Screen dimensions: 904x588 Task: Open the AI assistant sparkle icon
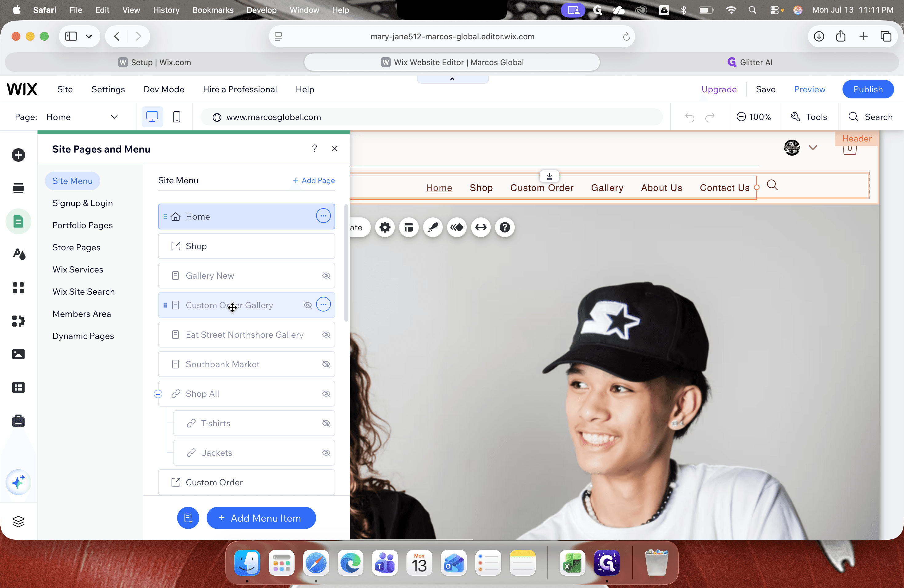[x=18, y=482]
